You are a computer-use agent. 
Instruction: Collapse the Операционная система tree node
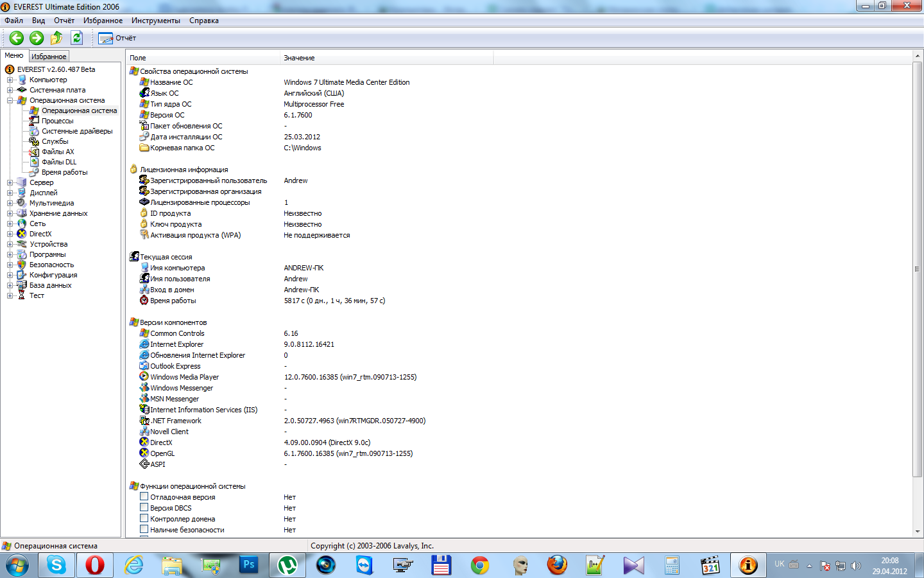pos(10,101)
